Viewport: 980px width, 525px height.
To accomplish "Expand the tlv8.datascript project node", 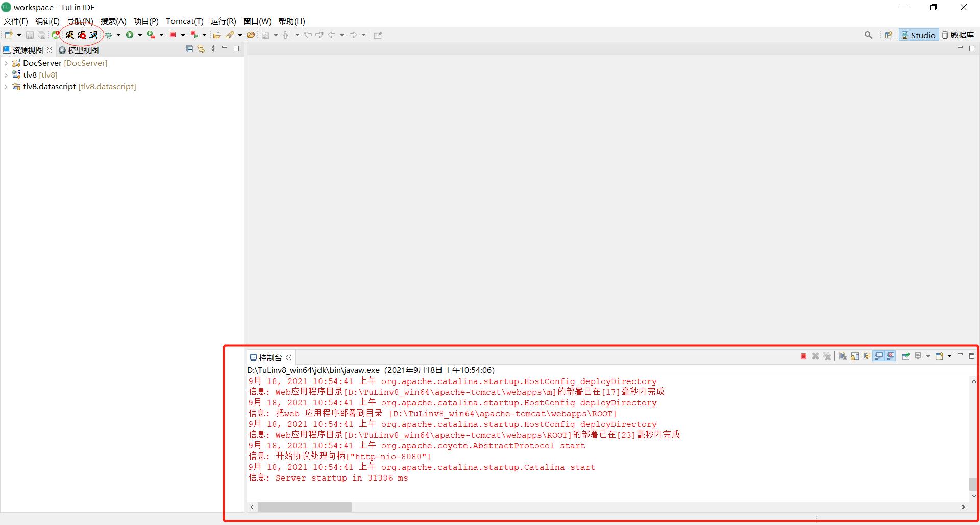I will click(6, 87).
